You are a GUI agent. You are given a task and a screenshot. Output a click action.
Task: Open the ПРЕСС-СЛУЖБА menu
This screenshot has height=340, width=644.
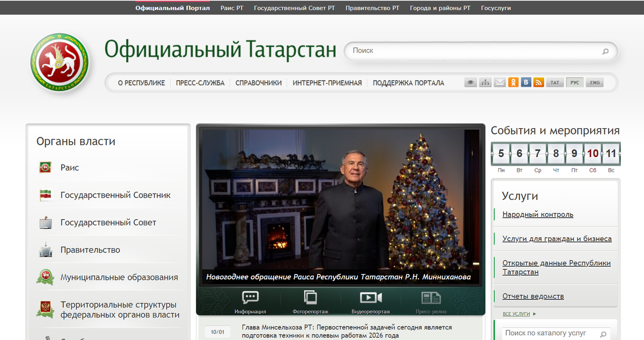[x=200, y=83]
